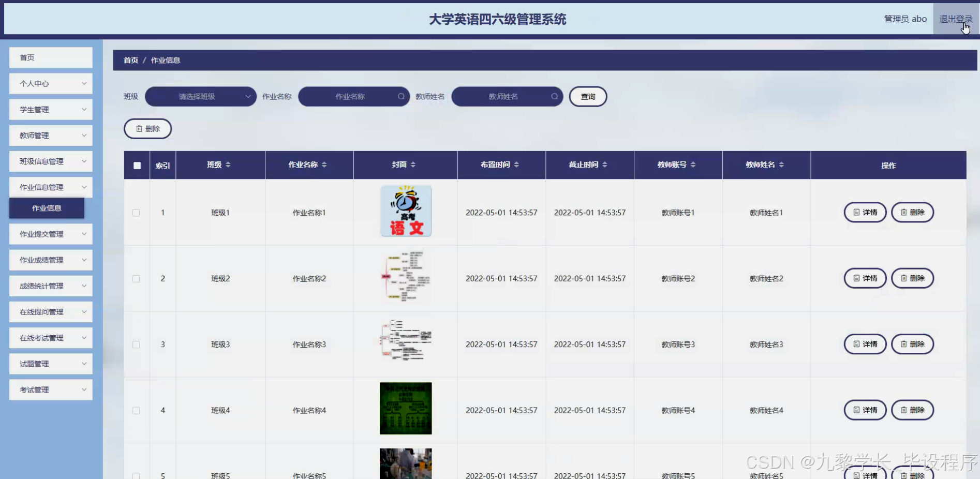This screenshot has height=479, width=980.
Task: Delete the row 作业名称2
Action: (x=912, y=278)
